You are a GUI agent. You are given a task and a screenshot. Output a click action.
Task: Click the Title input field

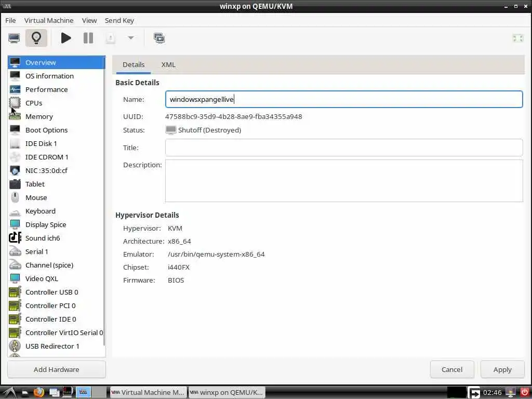(344, 148)
